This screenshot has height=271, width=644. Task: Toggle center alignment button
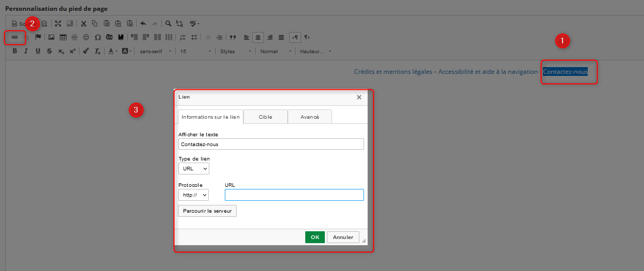[258, 37]
